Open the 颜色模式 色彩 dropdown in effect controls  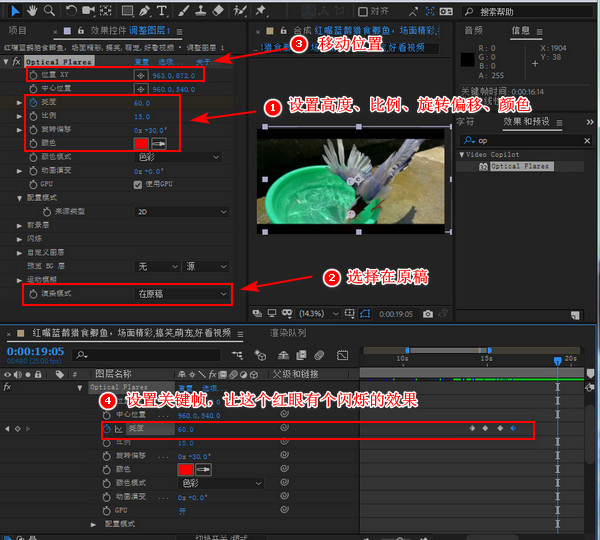(179, 157)
